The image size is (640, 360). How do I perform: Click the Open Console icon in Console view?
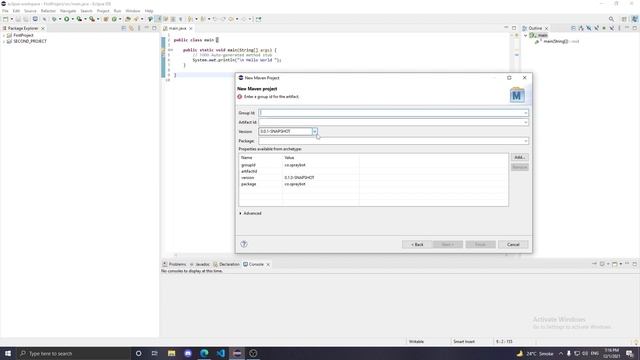pos(615,264)
